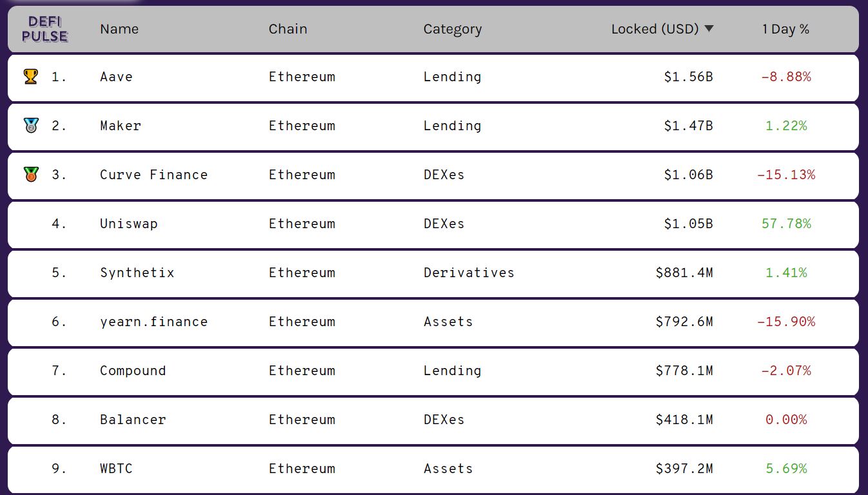Image resolution: width=868 pixels, height=495 pixels.
Task: Open the Maker project link
Action: [120, 126]
